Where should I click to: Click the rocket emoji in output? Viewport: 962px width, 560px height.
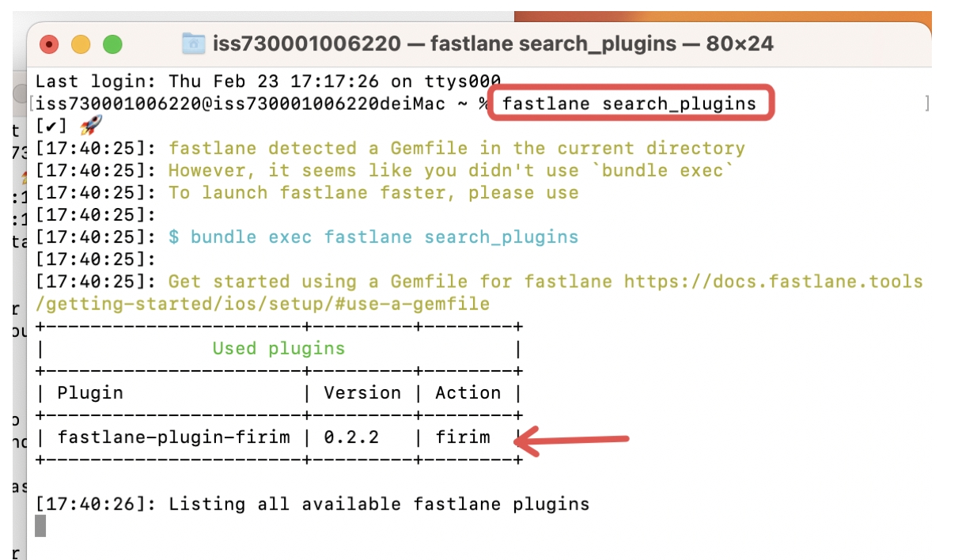(92, 125)
